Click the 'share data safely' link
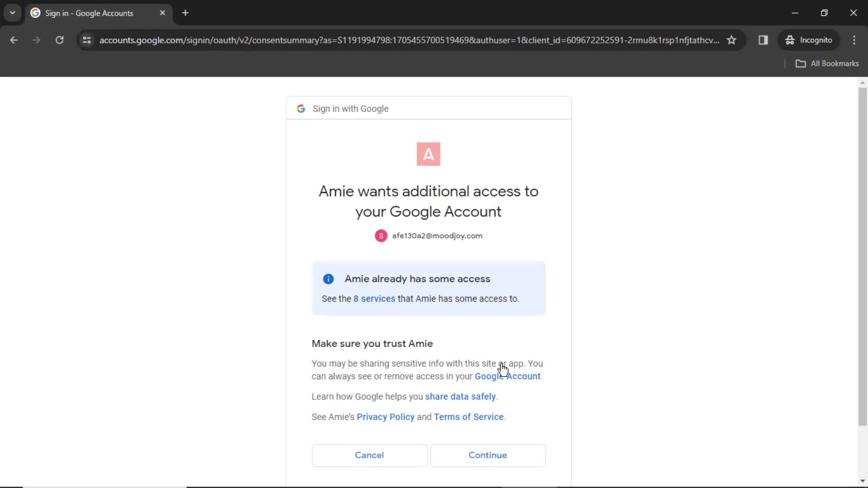This screenshot has height=488, width=868. point(460,396)
